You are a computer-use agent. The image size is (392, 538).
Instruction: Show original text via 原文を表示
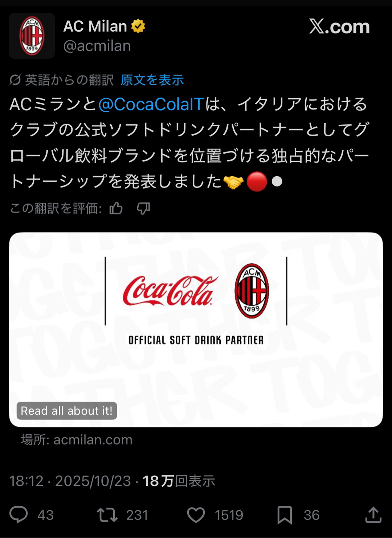pos(152,80)
